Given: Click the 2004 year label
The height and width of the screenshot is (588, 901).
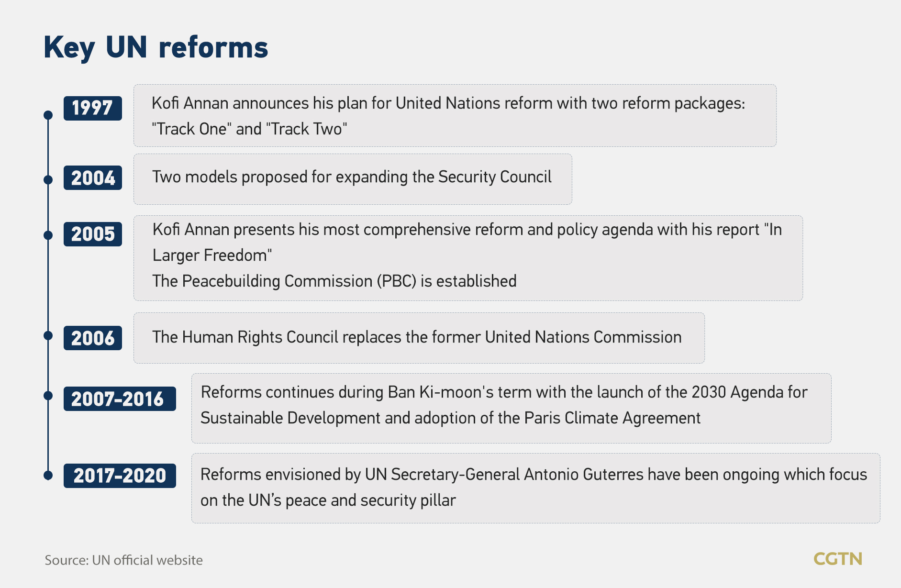Looking at the screenshot, I should point(93,178).
